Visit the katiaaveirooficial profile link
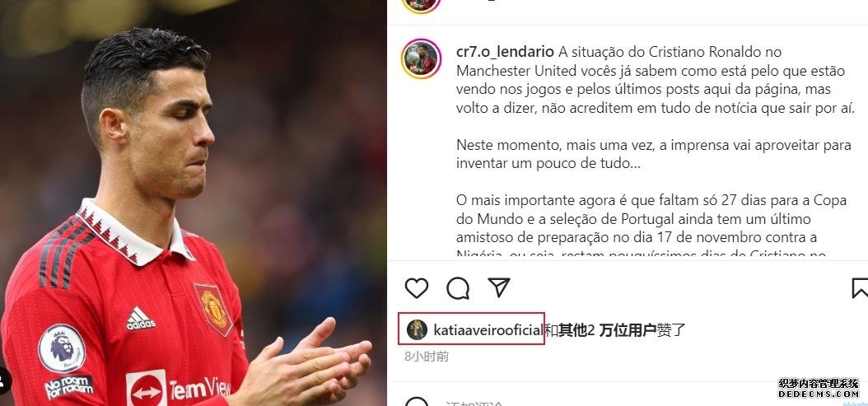Viewport: 868px width, 406px height. point(488,330)
